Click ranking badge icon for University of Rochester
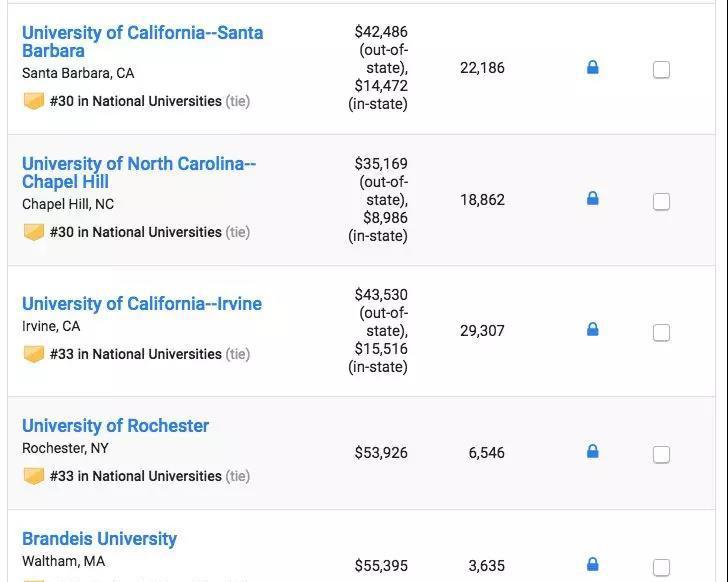This screenshot has width=728, height=582. pos(34,476)
